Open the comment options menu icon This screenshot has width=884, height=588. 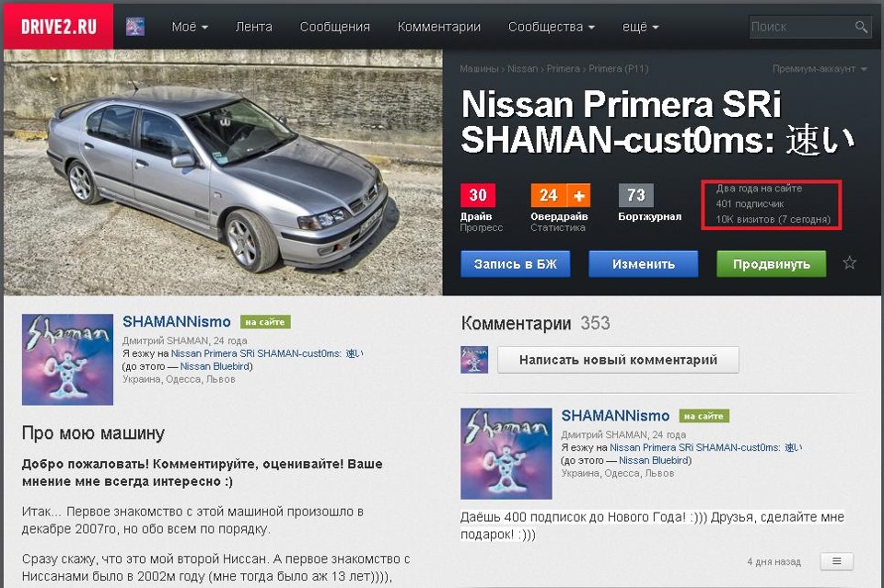837,561
